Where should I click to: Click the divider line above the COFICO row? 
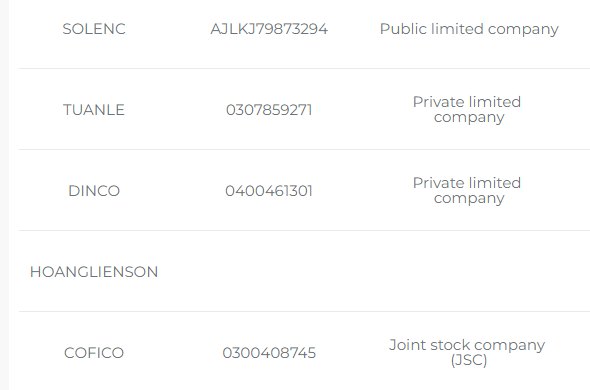tap(304, 311)
